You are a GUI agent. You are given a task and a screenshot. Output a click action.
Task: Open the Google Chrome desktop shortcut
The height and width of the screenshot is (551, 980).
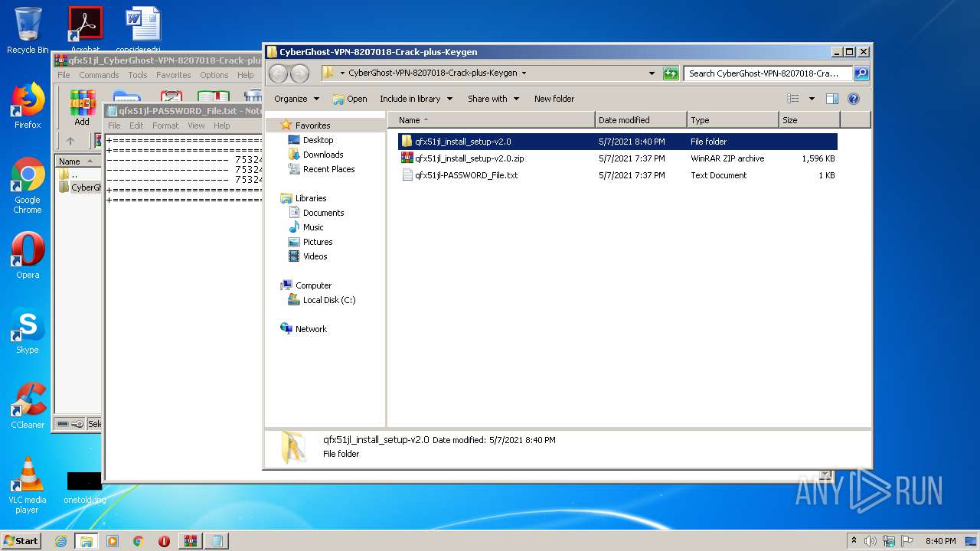coord(28,185)
